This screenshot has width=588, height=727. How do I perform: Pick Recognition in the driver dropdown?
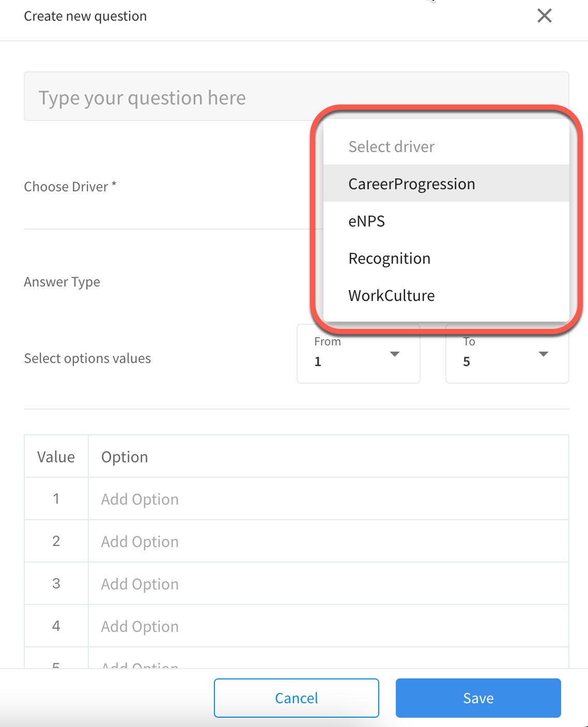(446, 258)
